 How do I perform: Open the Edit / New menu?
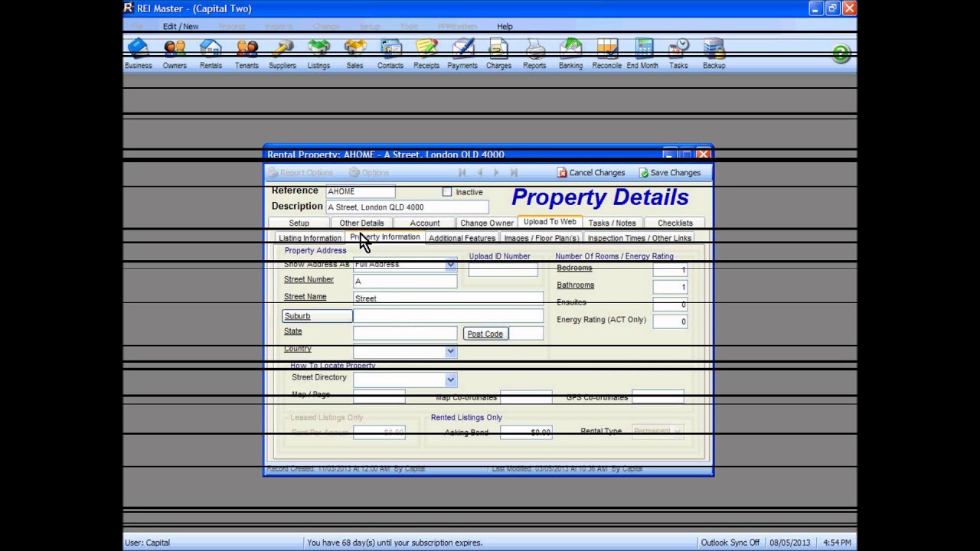pos(181,26)
